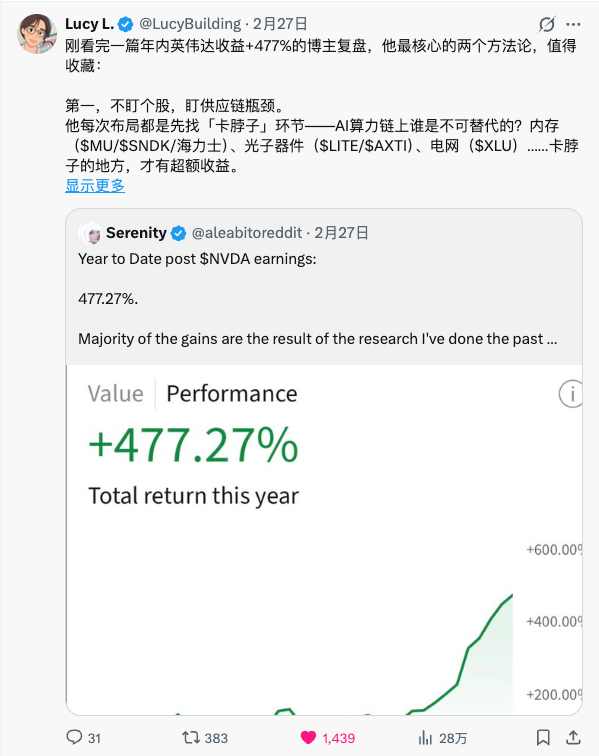
Task: Bookmark the post with bookmark icon
Action: 543,738
